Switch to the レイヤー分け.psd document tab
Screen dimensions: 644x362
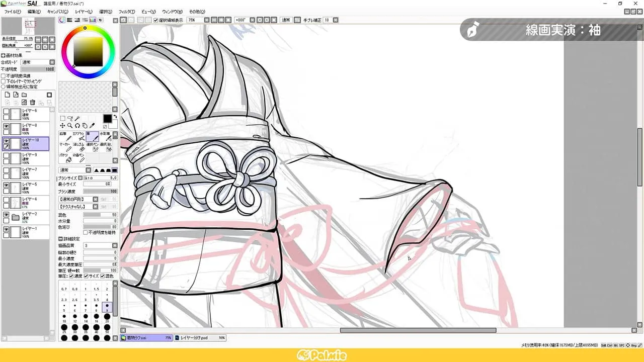200,338
